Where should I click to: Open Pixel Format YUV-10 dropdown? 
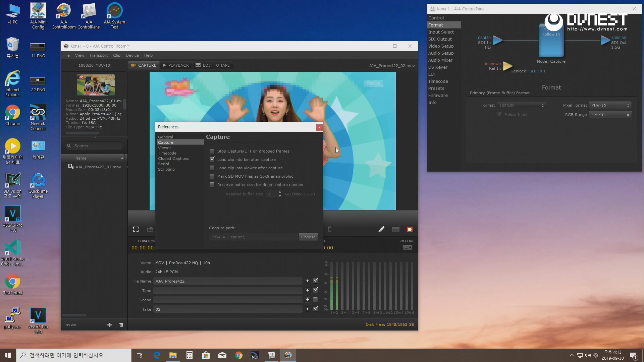click(610, 106)
